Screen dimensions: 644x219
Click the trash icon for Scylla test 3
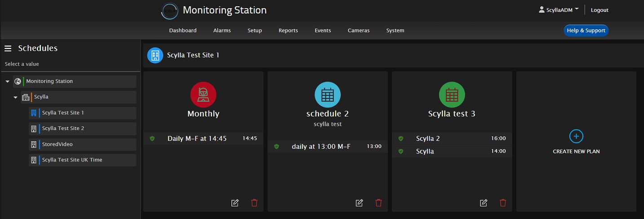(503, 203)
